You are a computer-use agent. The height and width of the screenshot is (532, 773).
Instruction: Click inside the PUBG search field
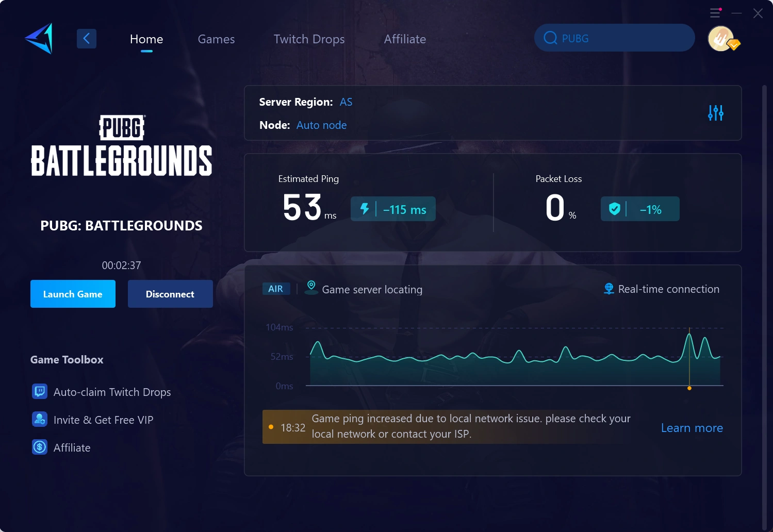(614, 38)
